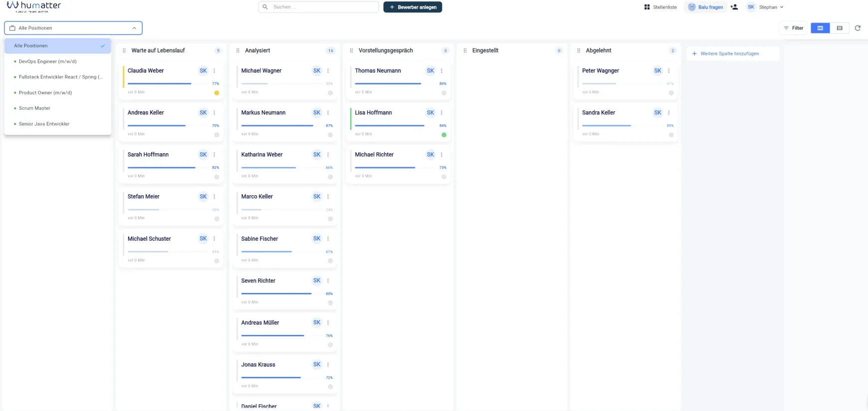Open three-dot menu on Sarah Hoffmann card

215,155
